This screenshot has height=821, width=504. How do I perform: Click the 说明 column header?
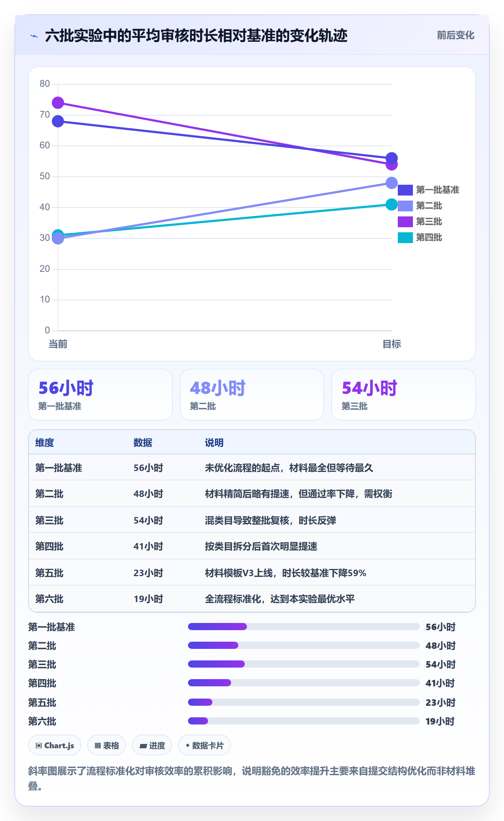214,443
